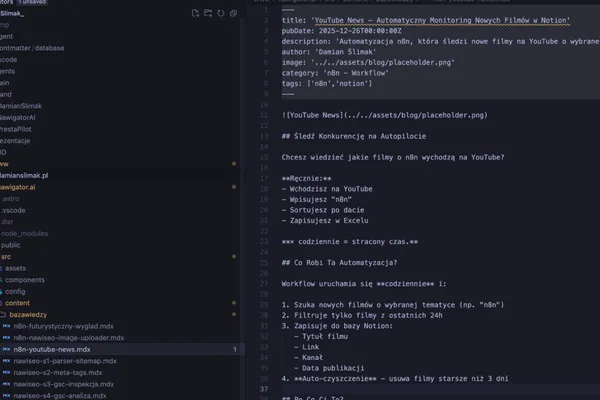This screenshot has height=400, width=600.
Task: Click the "tags: ['n8n','notion']" line
Action: (x=326, y=83)
